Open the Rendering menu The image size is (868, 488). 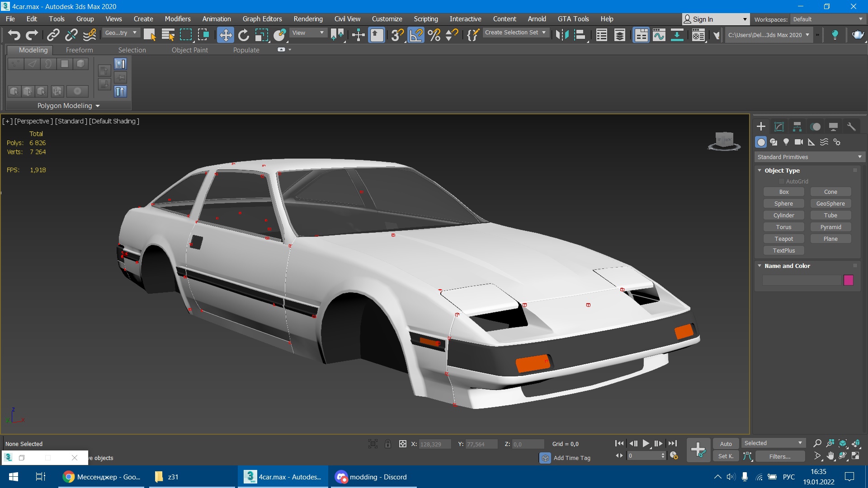(x=308, y=19)
